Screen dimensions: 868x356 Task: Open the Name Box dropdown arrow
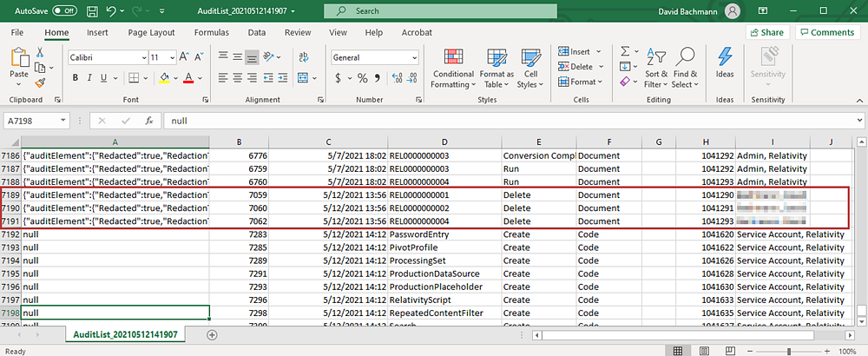[64, 120]
